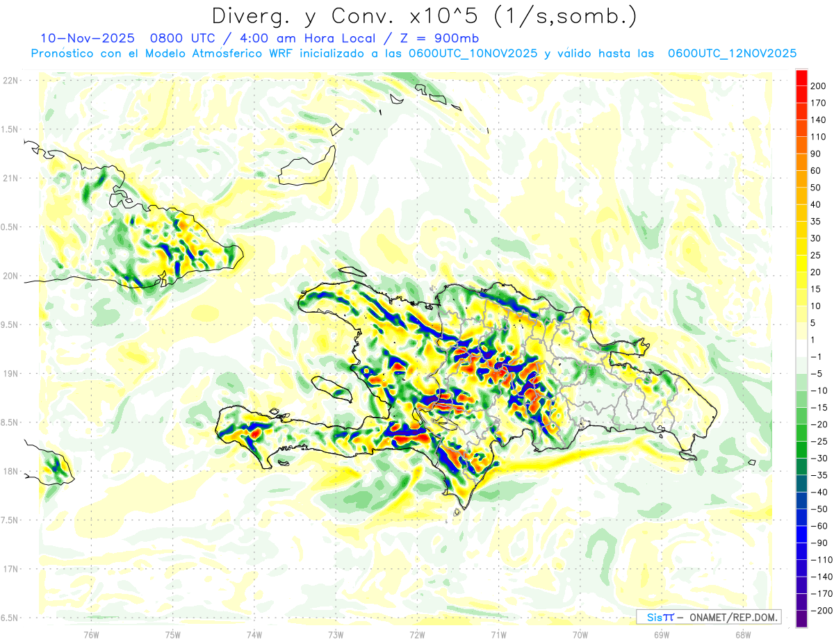Click the 'SisTT - ONAMET/REP.DOM.' source label
834x644 pixels.
point(710,618)
